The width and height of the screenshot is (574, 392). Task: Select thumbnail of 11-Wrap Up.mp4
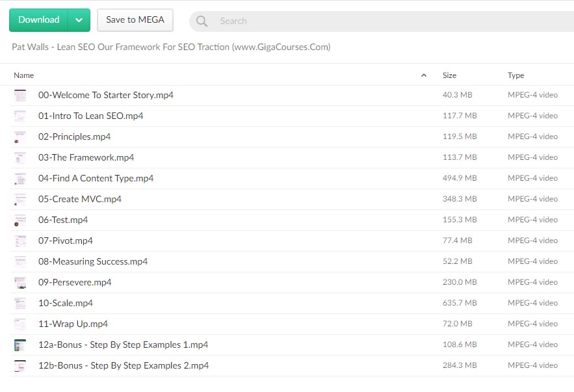tap(20, 324)
